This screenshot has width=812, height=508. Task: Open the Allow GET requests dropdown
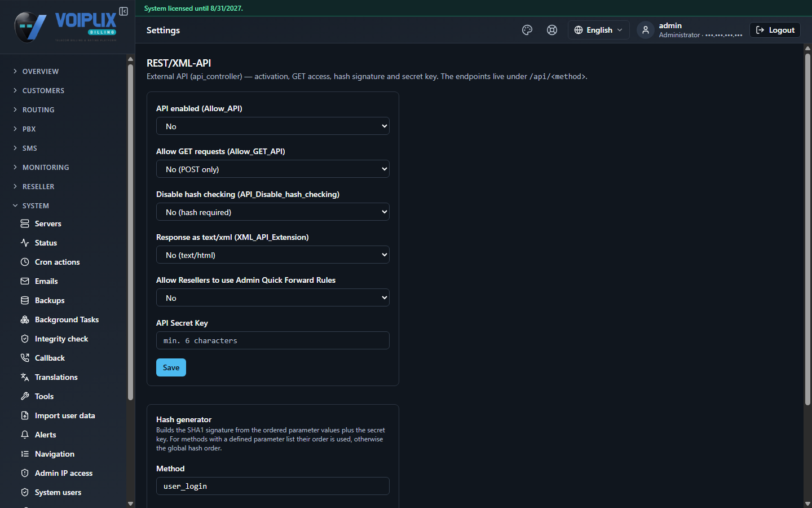[x=273, y=169]
